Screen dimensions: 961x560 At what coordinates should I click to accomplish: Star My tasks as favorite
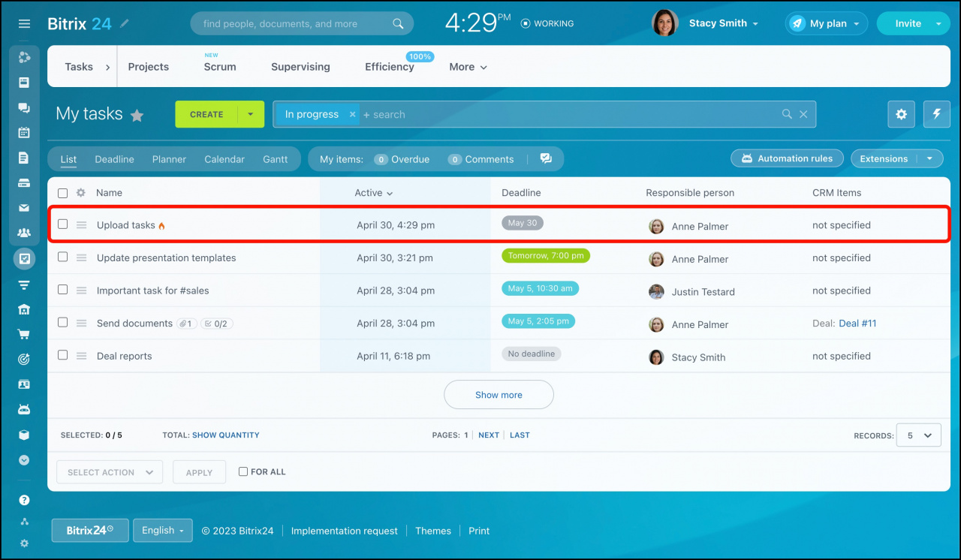point(137,116)
